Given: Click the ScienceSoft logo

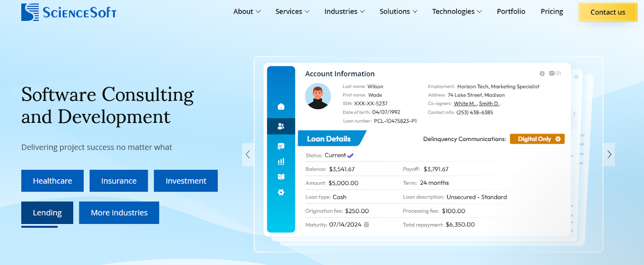Looking at the screenshot, I should [69, 12].
